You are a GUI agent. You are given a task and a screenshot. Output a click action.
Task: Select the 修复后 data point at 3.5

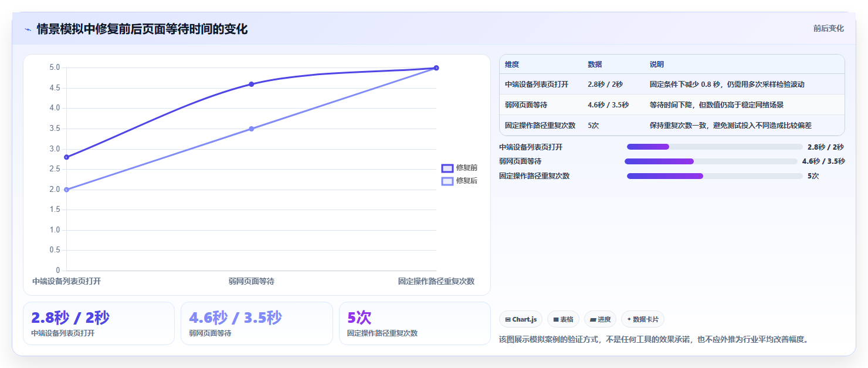252,129
